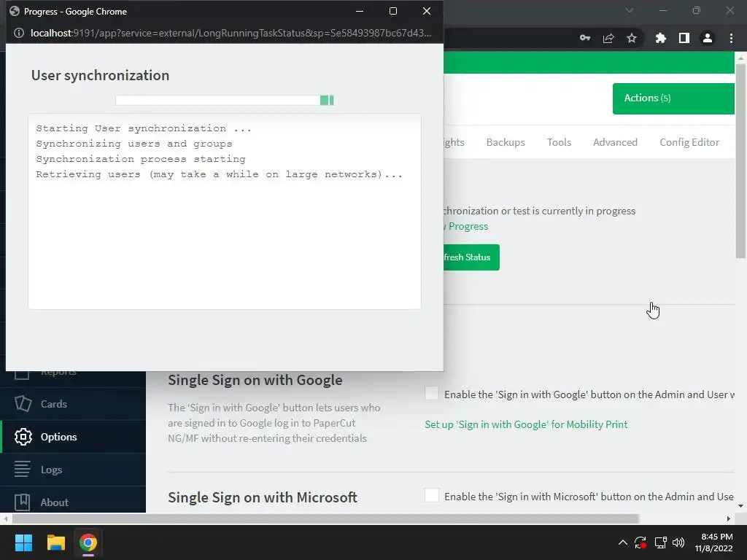The width and height of the screenshot is (747, 560).
Task: Click the vertical page scrollbar thumb
Action: point(740,161)
